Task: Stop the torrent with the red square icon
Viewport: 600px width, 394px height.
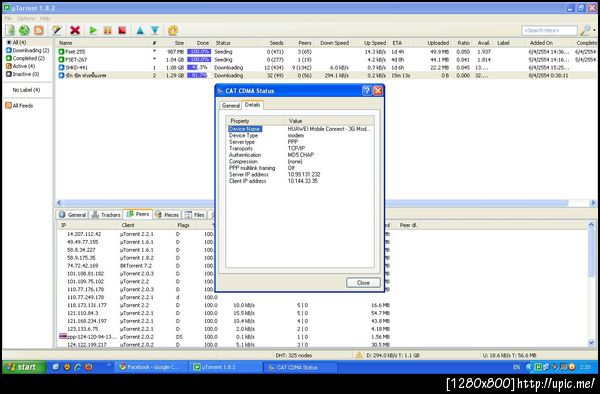Action: click(x=122, y=30)
